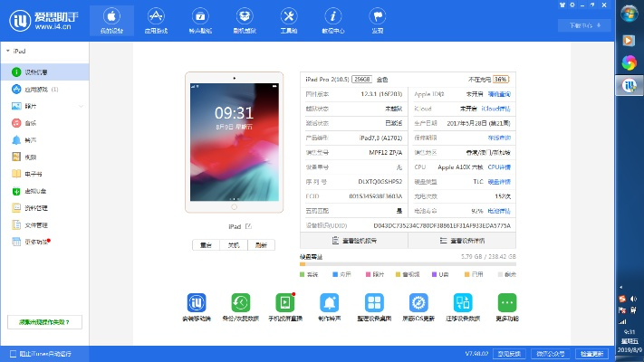Toggle Block iTunes auto-run checkbox
Screen dimensions: 644x362
tap(14, 354)
